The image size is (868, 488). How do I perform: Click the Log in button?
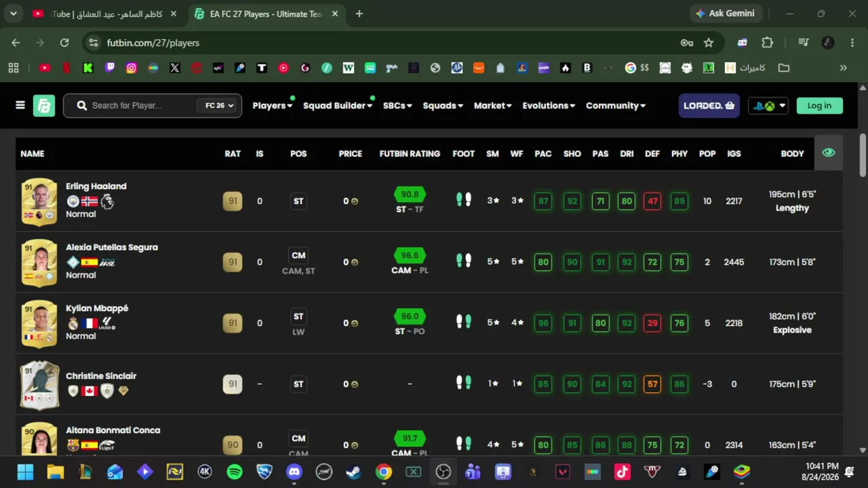[x=819, y=106]
